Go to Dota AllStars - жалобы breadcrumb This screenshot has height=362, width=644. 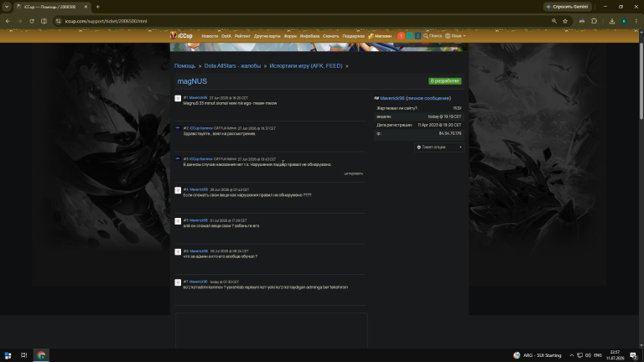232,65
